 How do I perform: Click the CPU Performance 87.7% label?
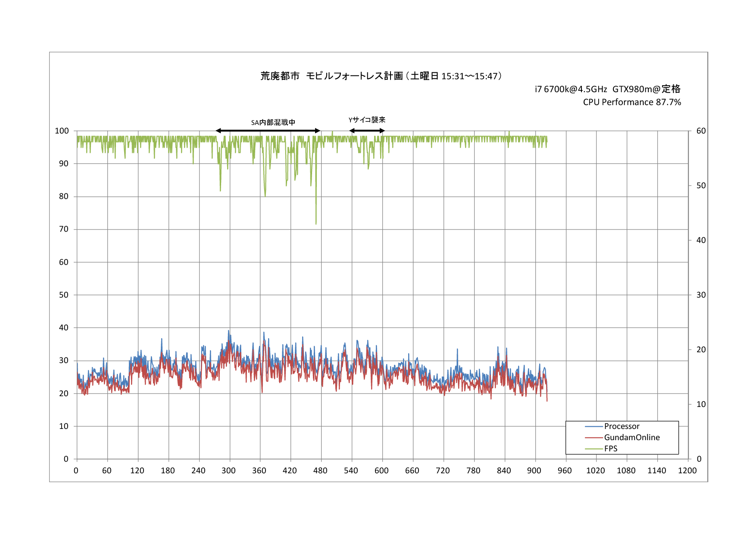[632, 102]
